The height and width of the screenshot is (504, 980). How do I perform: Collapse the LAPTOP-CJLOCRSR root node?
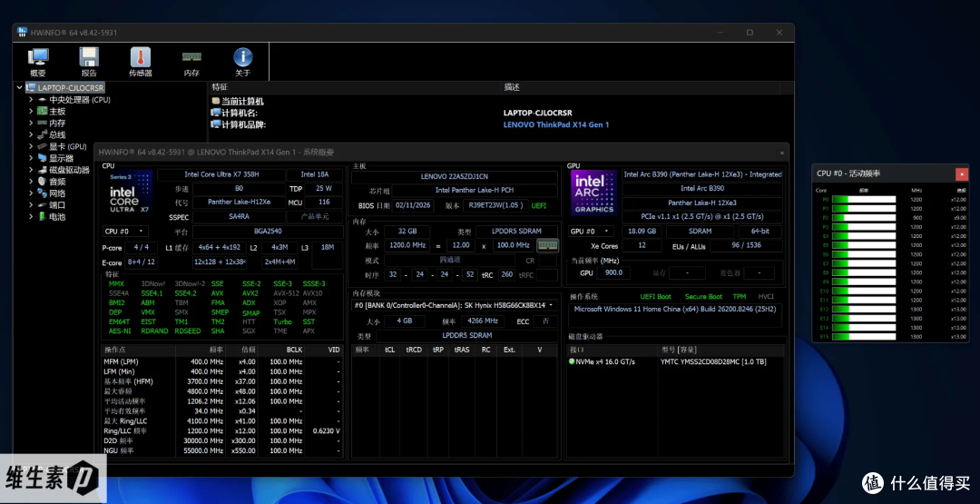click(19, 87)
